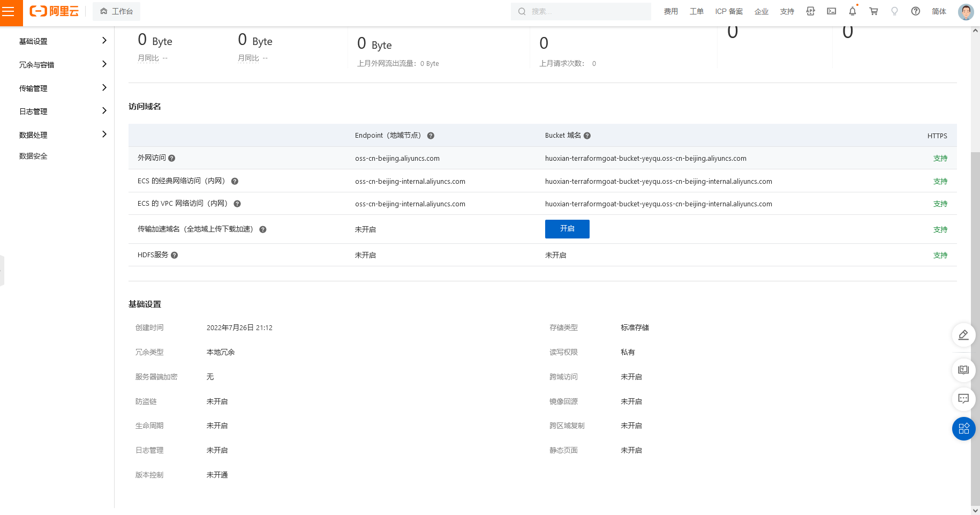Image resolution: width=980 pixels, height=515 pixels.
Task: Click the page vertical scrollbar
Action: [x=975, y=328]
